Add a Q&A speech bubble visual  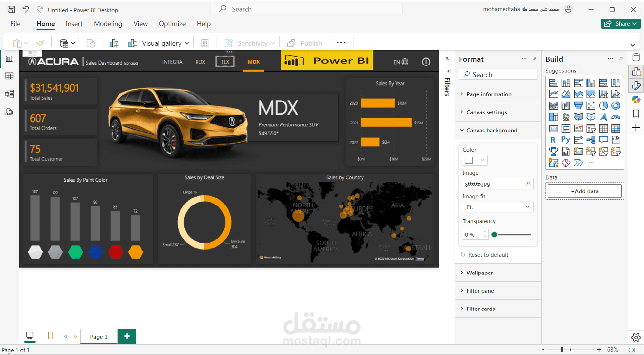(x=603, y=140)
